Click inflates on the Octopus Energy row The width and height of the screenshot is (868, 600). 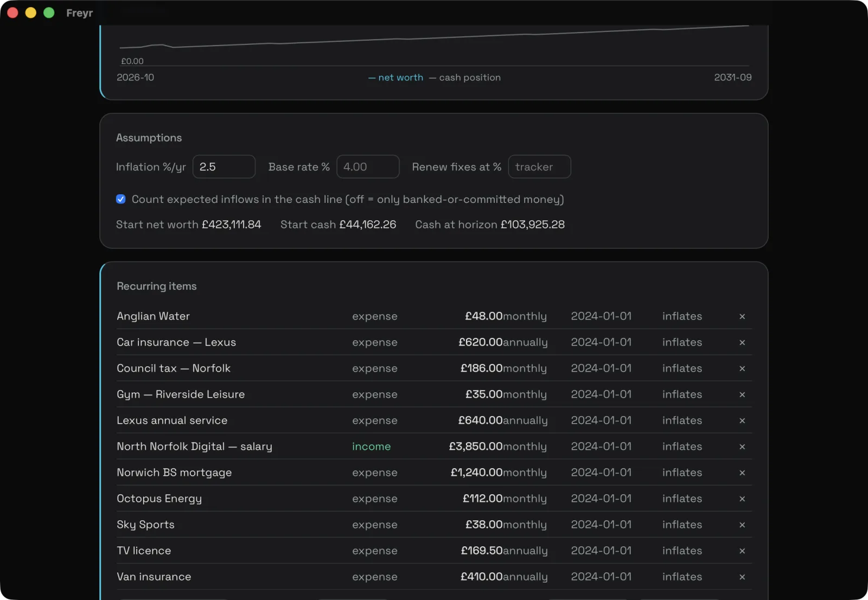coord(682,499)
